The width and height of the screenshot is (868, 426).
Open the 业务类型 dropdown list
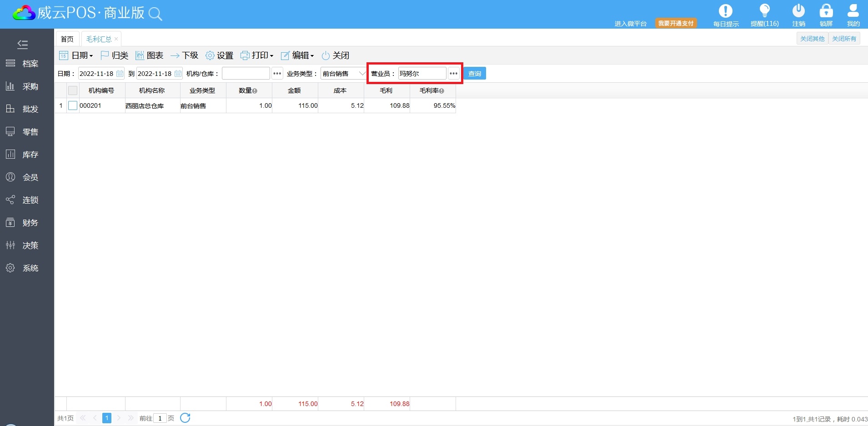click(362, 74)
